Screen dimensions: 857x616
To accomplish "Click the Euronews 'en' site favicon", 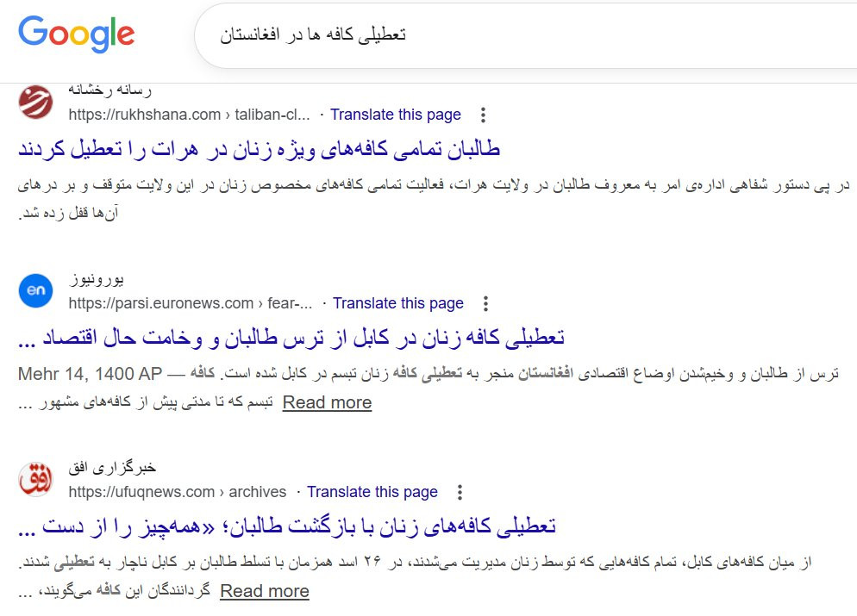I will point(35,290).
